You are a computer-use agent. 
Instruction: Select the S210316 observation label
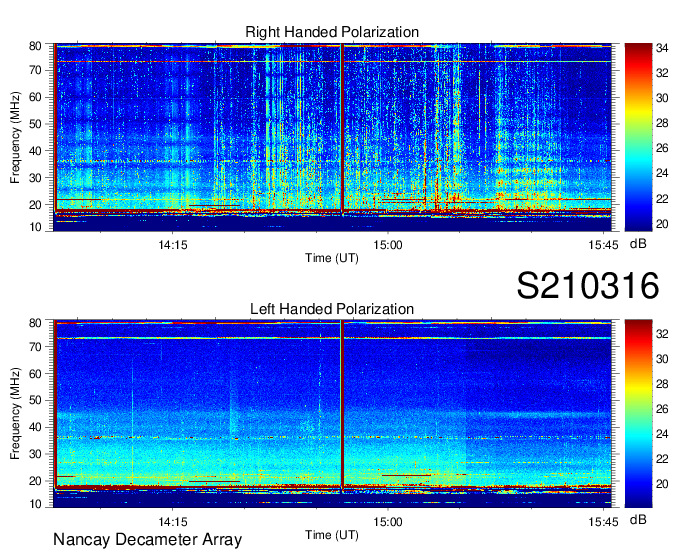click(x=588, y=285)
